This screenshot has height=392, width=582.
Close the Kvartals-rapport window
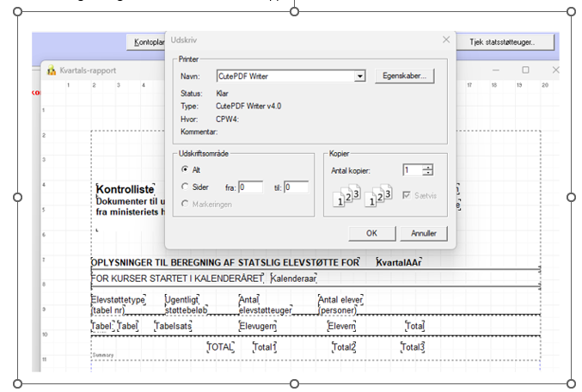(x=555, y=70)
